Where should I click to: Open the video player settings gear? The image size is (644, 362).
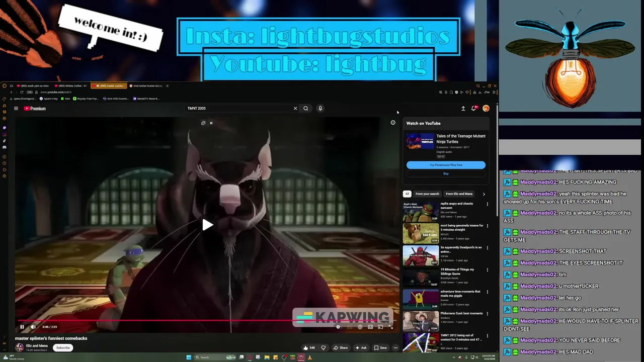click(x=360, y=327)
